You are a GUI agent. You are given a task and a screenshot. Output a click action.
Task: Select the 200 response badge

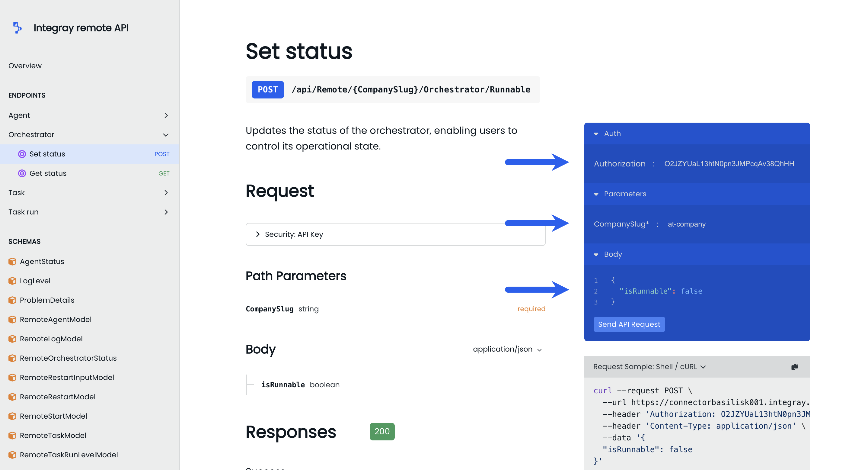[x=382, y=431]
